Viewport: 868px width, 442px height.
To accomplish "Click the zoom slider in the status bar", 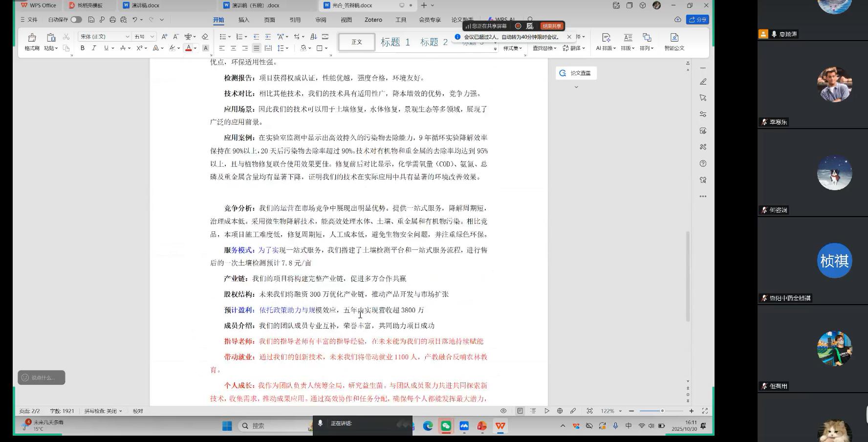I will [x=661, y=411].
